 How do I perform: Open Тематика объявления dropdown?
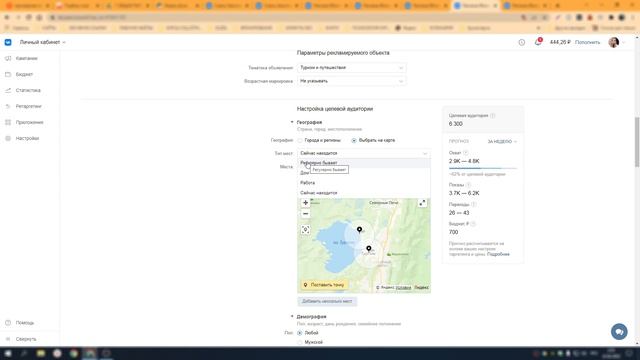point(351,68)
